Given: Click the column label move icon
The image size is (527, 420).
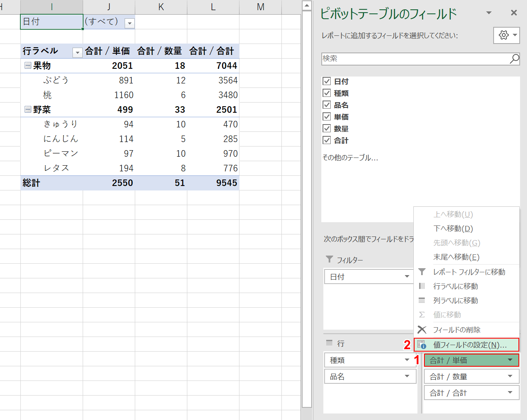Looking at the screenshot, I should coord(422,300).
